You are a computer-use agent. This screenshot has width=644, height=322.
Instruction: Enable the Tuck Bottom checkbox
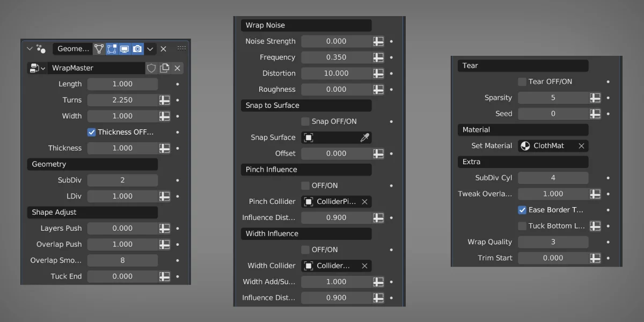point(521,226)
